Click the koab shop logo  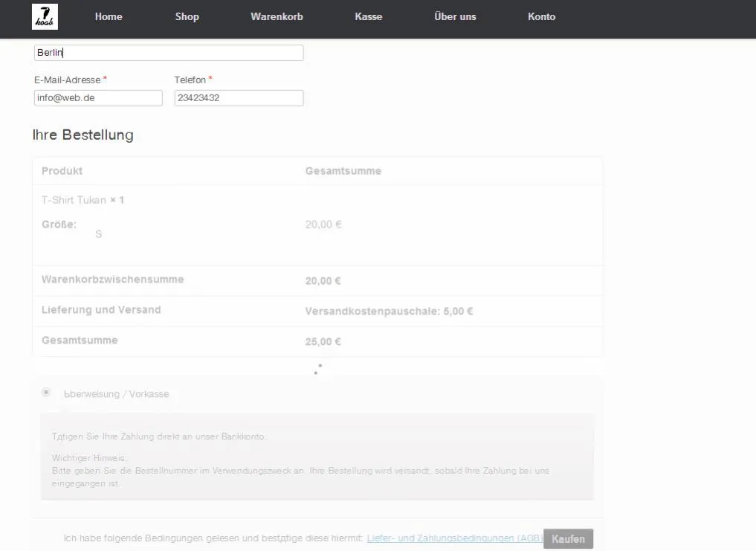point(45,17)
